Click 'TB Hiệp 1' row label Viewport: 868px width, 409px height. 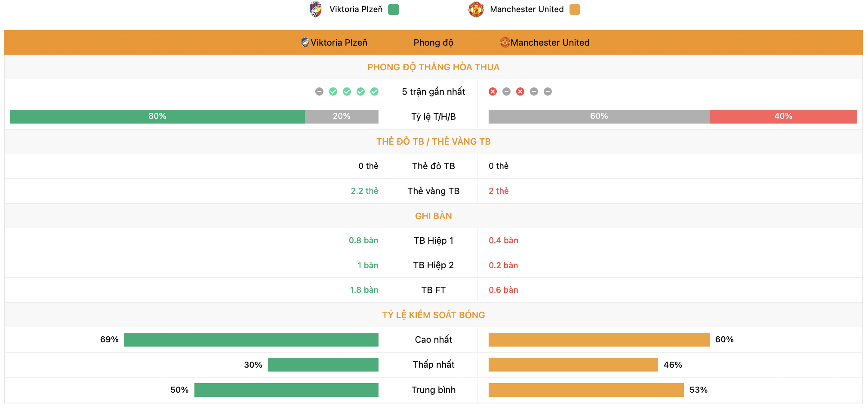pos(434,241)
